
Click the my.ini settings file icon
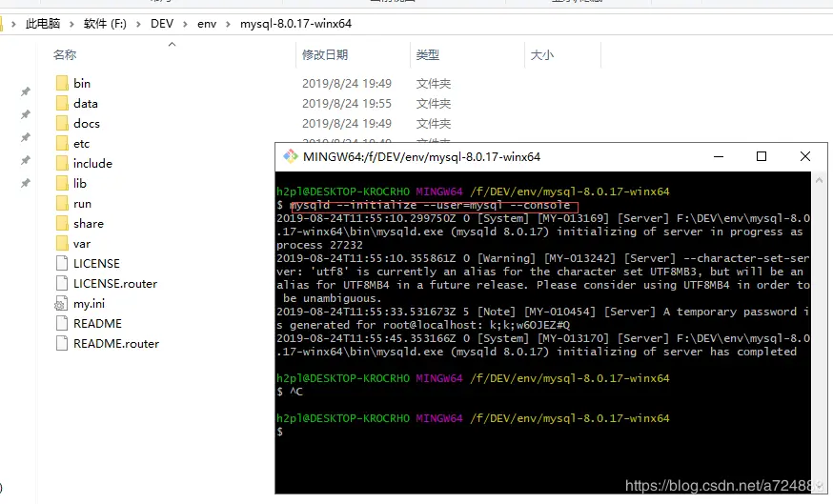[x=61, y=303]
